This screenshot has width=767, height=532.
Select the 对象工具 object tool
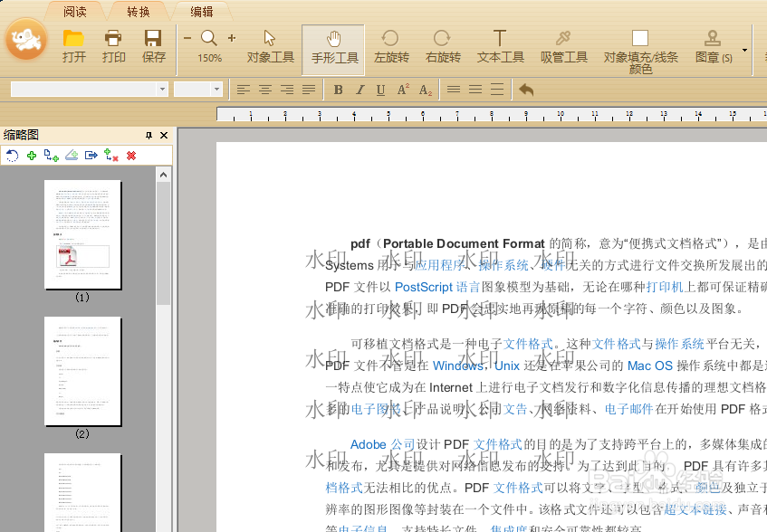pyautogui.click(x=270, y=46)
